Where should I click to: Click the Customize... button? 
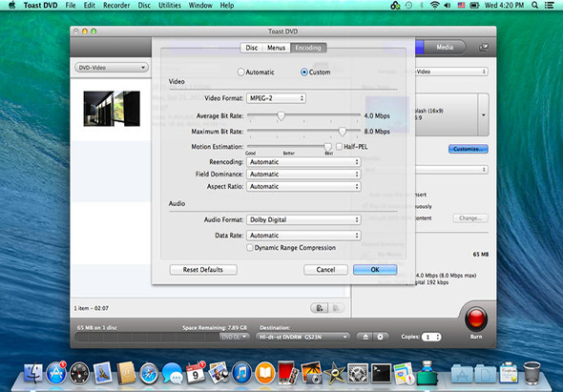(469, 149)
